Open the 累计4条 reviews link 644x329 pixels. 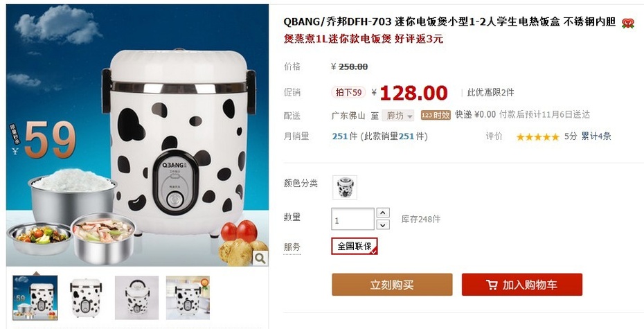point(596,136)
